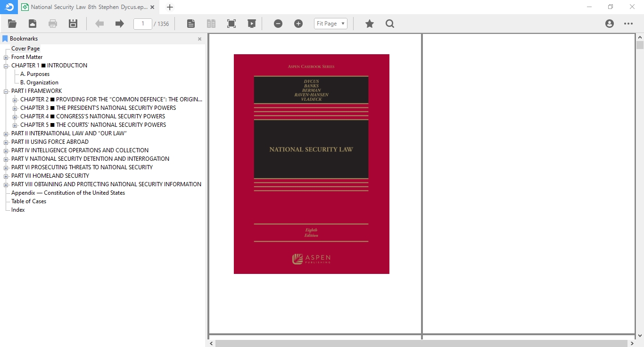This screenshot has height=347, width=644.
Task: Open a file with the folder icon
Action: pyautogui.click(x=12, y=24)
